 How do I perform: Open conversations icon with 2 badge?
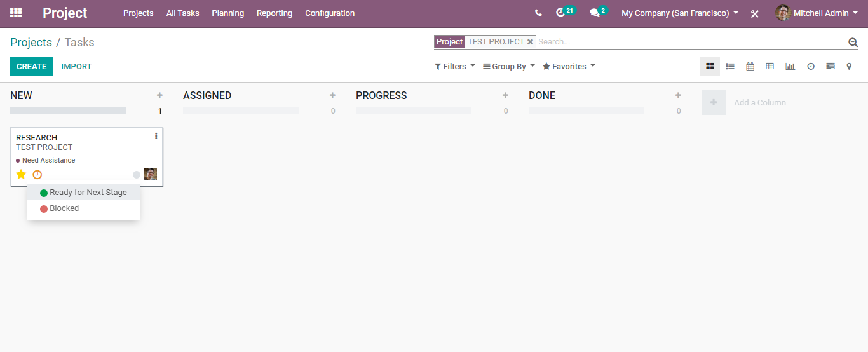[x=598, y=12]
